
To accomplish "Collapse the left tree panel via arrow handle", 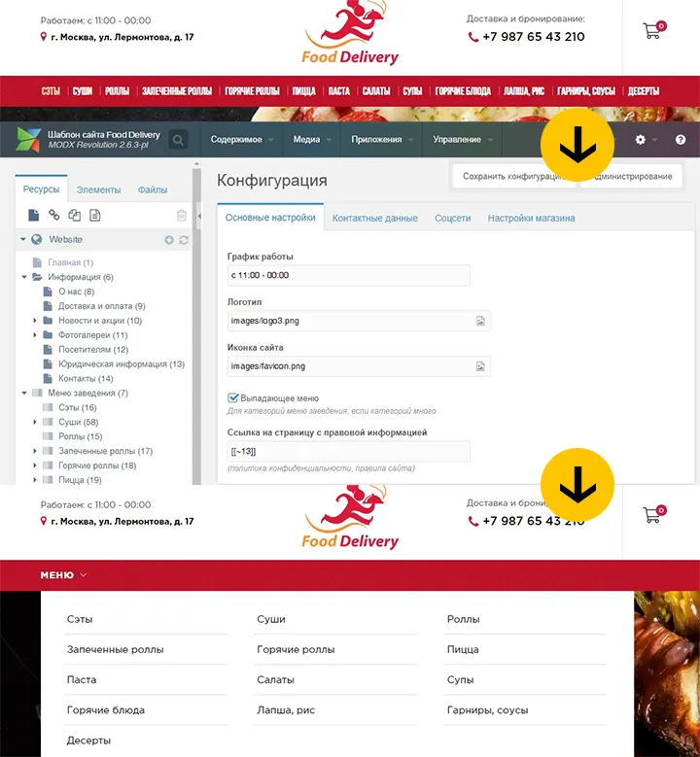I will point(199,217).
